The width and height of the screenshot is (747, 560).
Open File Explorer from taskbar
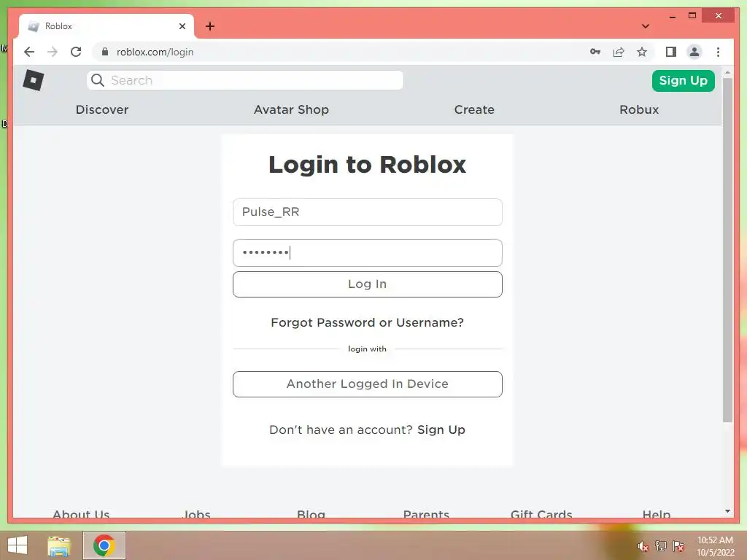(x=59, y=545)
